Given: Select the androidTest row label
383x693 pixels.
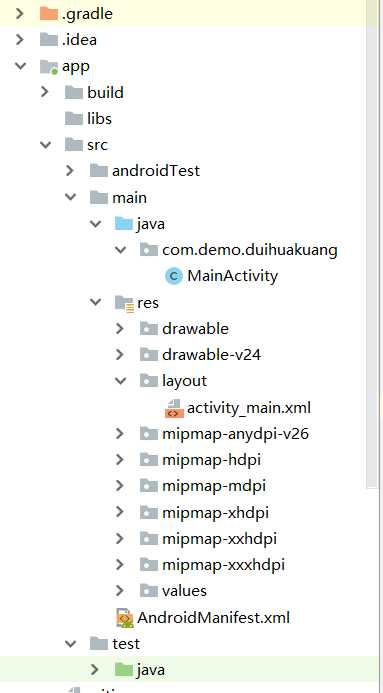Looking at the screenshot, I should [156, 171].
